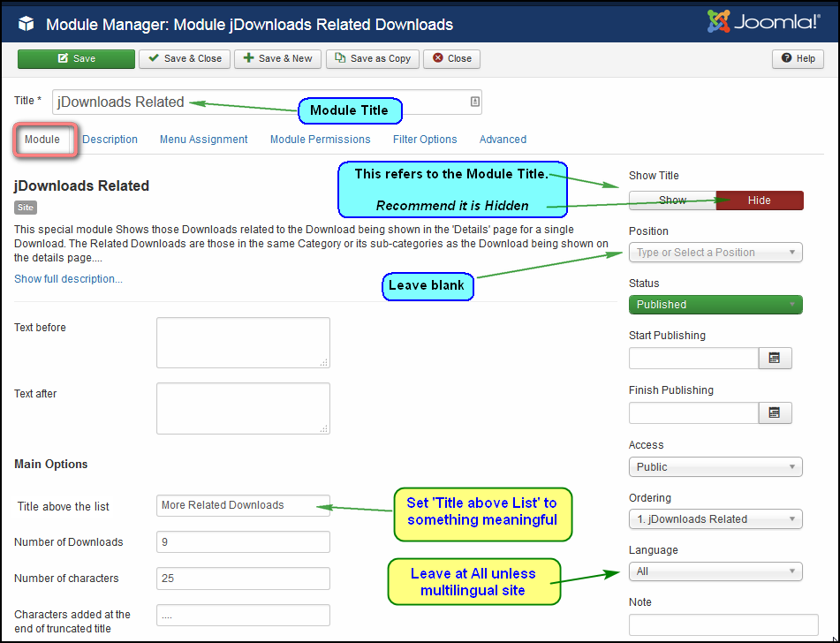Click the Text before textarea
This screenshot has height=643, width=840.
[x=243, y=343]
